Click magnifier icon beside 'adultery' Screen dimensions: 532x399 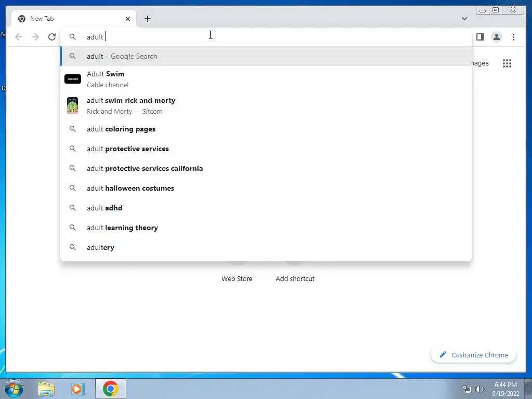pyautogui.click(x=73, y=247)
